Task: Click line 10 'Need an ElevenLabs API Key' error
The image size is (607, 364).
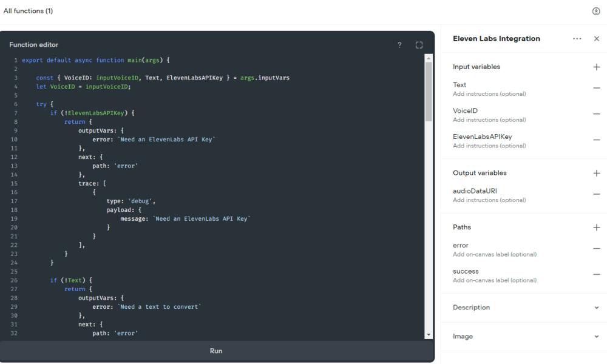Action: point(154,140)
